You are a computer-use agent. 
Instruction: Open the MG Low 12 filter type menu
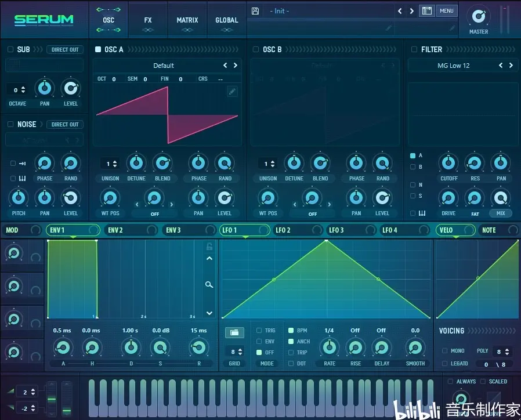(454, 66)
